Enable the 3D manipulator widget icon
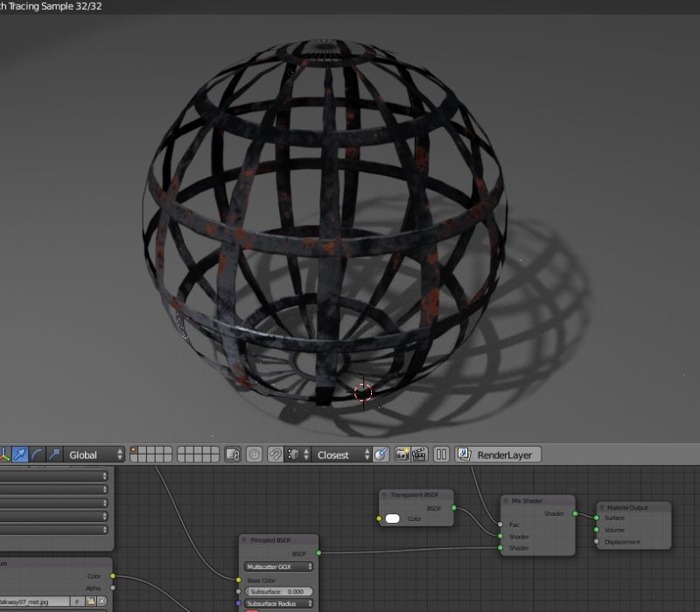Viewport: 700px width, 612px height. click(x=4, y=455)
